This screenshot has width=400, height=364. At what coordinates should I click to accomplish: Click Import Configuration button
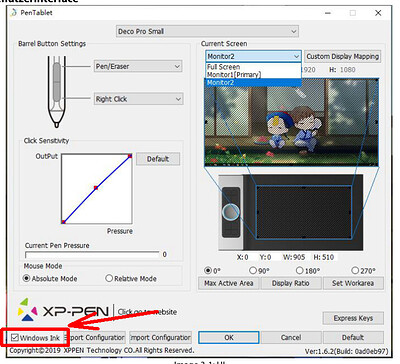point(160,337)
